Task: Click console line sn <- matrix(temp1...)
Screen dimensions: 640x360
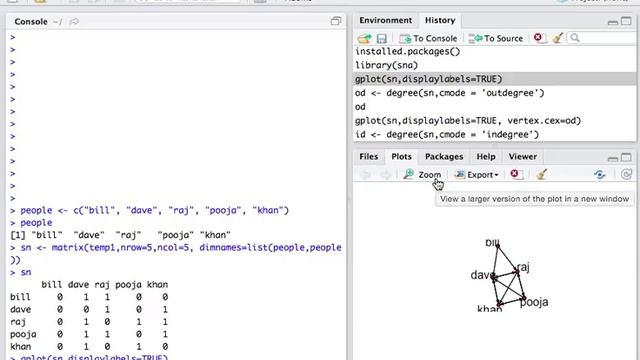Action: (176, 253)
